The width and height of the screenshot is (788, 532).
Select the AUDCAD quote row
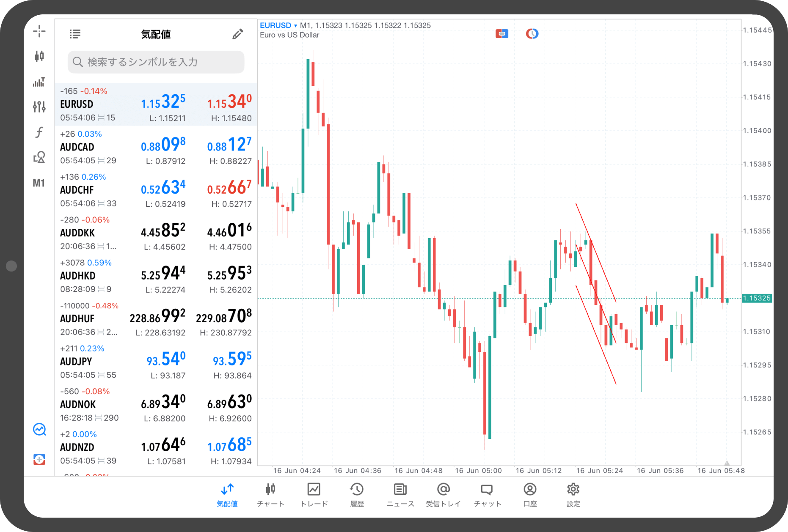tap(156, 147)
